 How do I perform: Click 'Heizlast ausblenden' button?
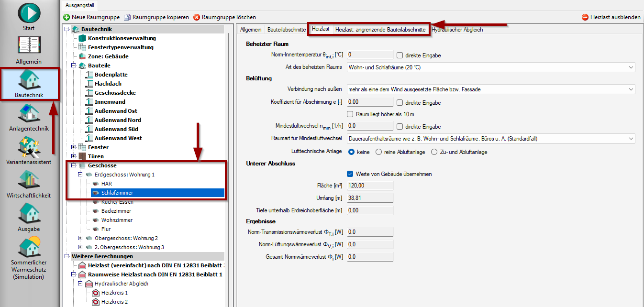[x=611, y=17]
